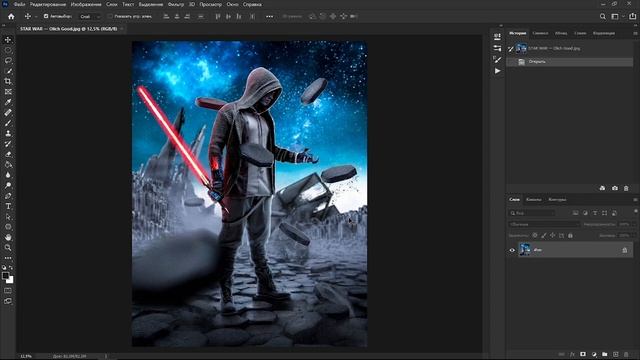The width and height of the screenshot is (640, 360).
Task: Open the Слой auto-select dropdown
Action: (90, 16)
